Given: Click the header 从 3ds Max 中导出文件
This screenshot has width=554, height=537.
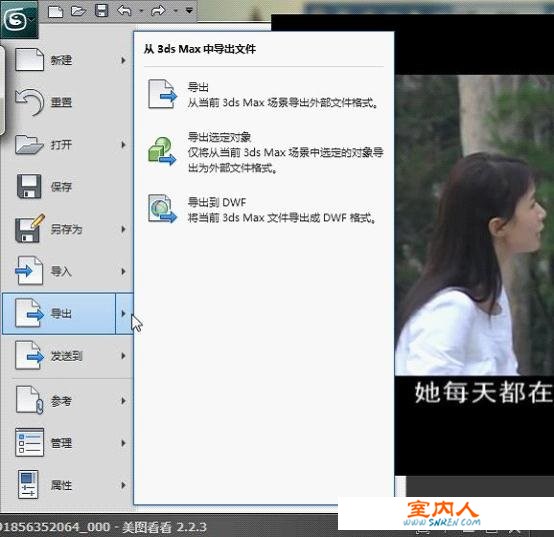Looking at the screenshot, I should (x=200, y=49).
